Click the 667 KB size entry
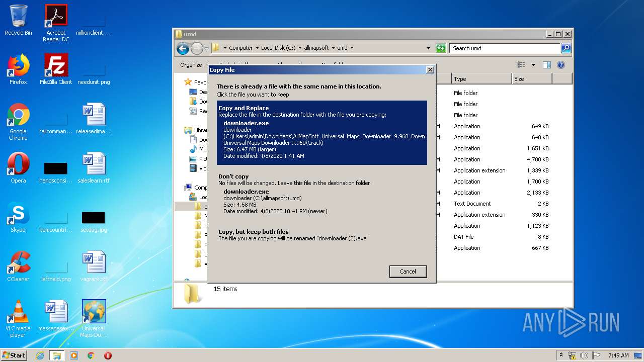 (x=540, y=248)
